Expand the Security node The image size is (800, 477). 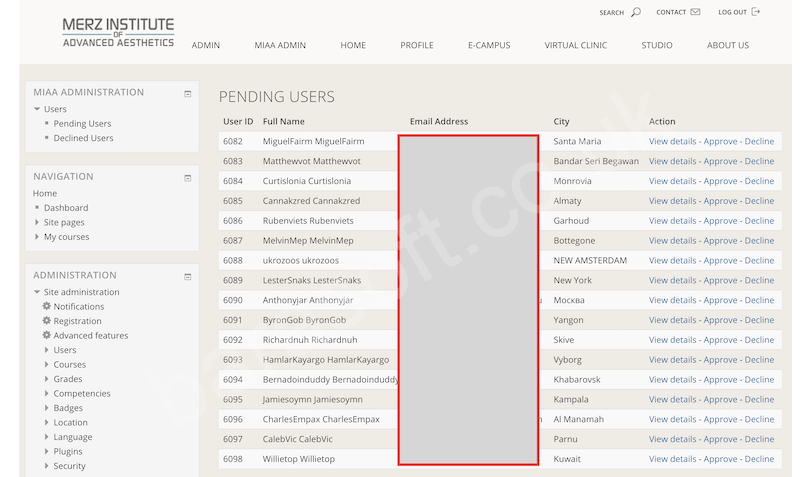pyautogui.click(x=46, y=466)
